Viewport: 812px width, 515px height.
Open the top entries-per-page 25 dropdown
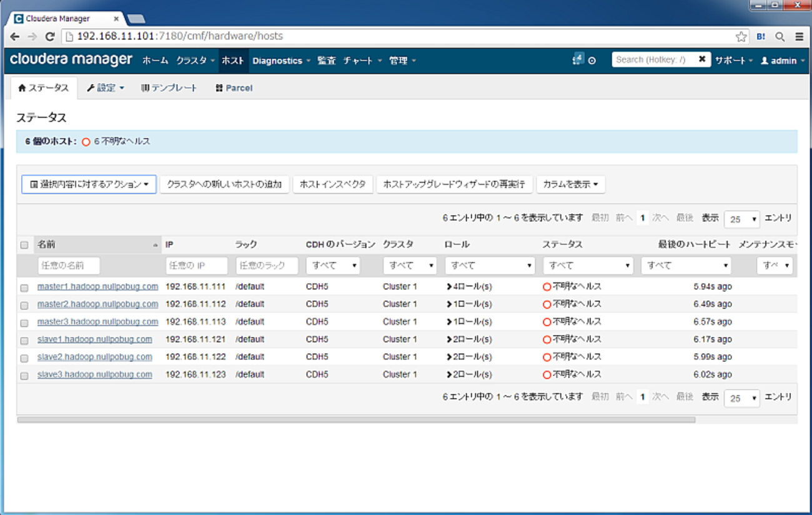pyautogui.click(x=741, y=219)
